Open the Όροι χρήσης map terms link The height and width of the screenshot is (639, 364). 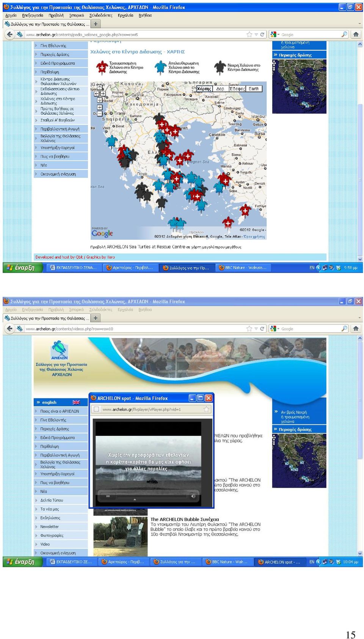(254, 237)
